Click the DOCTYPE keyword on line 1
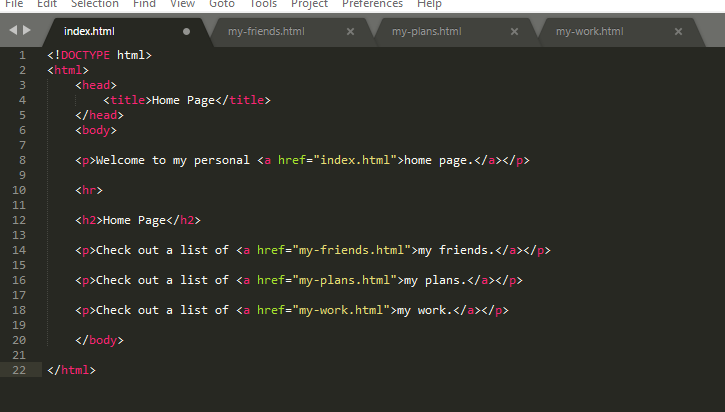 86,55
